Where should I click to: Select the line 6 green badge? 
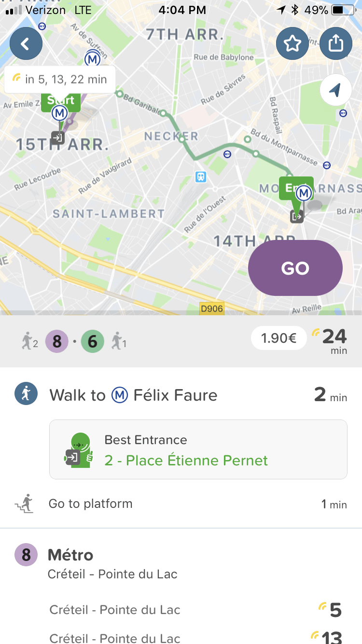[93, 342]
